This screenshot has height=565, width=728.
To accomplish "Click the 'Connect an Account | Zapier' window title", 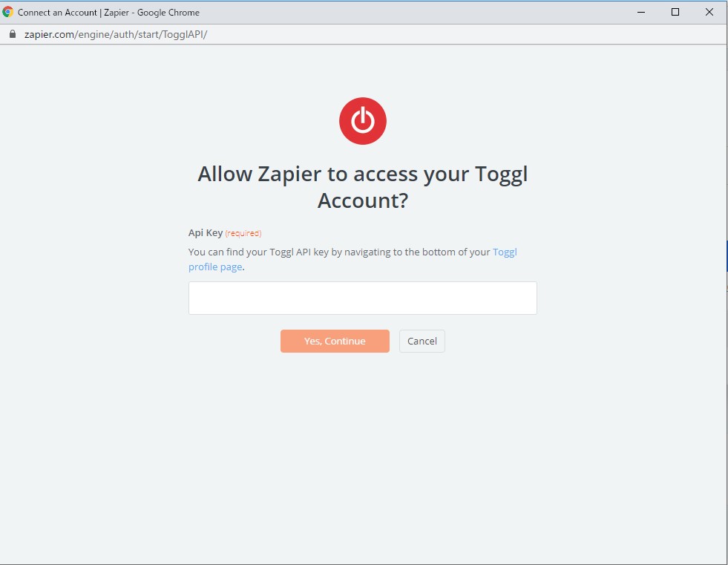I will tap(73, 13).
